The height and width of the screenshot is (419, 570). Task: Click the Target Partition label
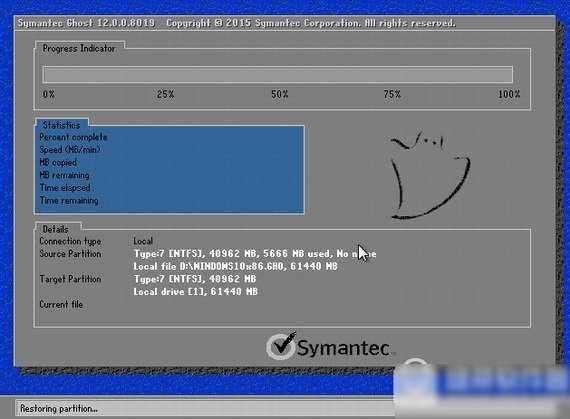click(x=70, y=279)
